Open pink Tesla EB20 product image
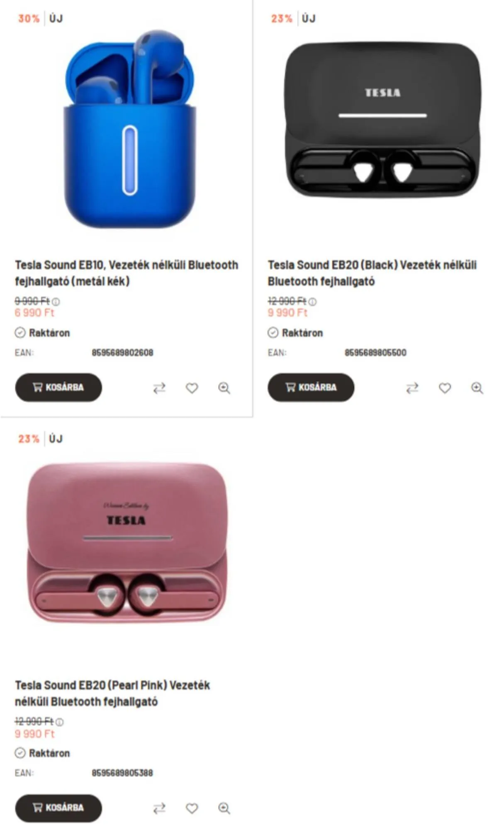 (127, 542)
